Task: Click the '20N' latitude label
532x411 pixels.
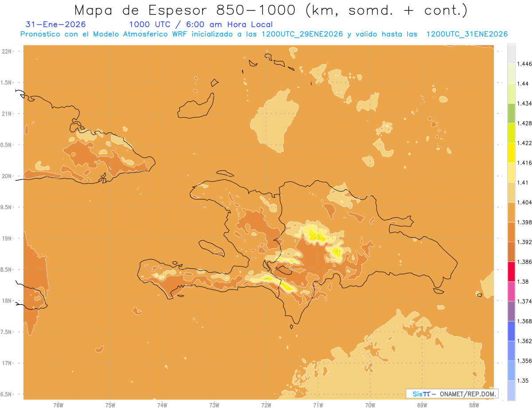Action: pos(8,176)
